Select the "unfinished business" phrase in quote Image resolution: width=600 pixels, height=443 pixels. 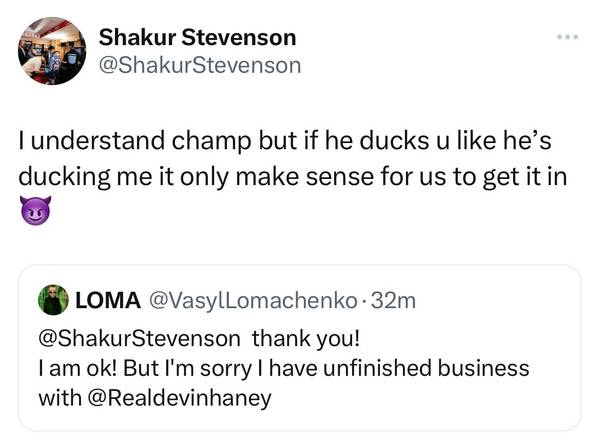point(447,367)
